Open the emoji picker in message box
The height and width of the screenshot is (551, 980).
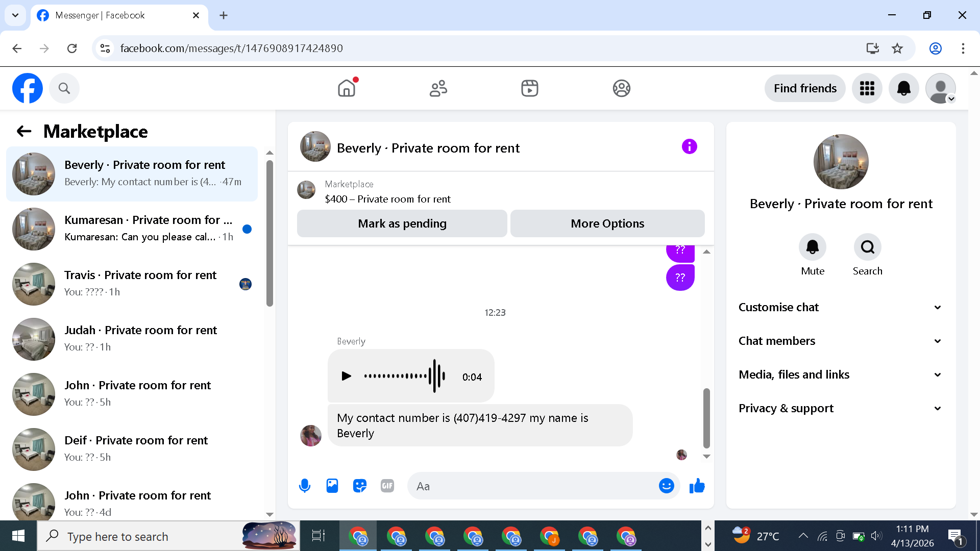666,486
